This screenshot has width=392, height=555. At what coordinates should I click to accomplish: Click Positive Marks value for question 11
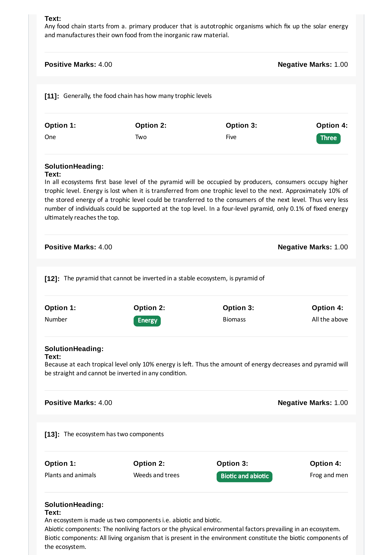pyautogui.click(x=105, y=247)
